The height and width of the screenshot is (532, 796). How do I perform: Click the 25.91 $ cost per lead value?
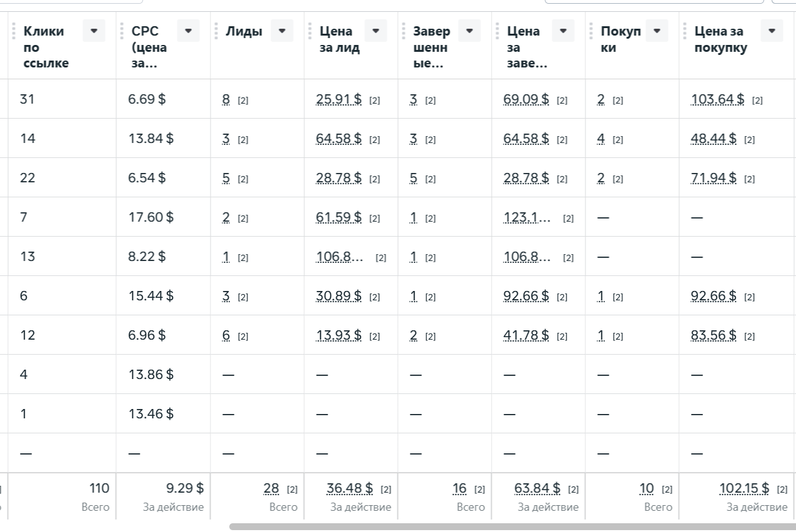(339, 99)
